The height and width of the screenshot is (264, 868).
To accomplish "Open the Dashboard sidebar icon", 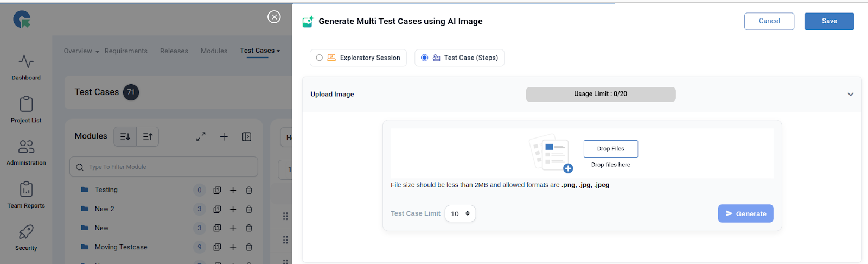I will (26, 62).
